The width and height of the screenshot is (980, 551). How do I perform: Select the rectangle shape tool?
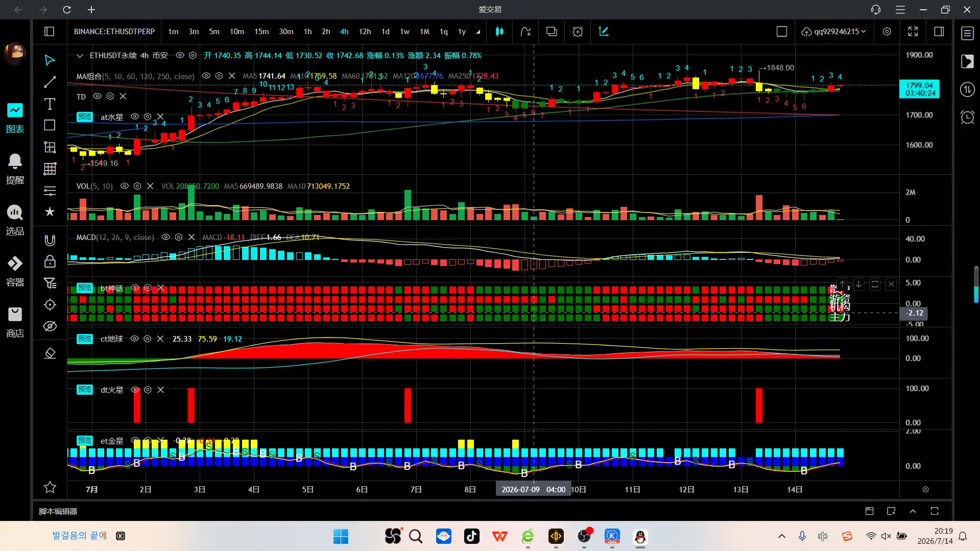click(50, 125)
